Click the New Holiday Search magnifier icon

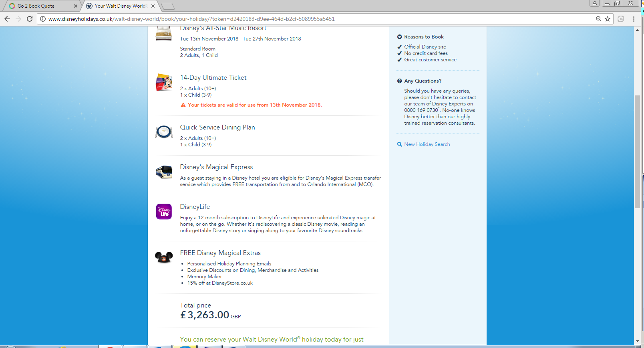tap(399, 144)
